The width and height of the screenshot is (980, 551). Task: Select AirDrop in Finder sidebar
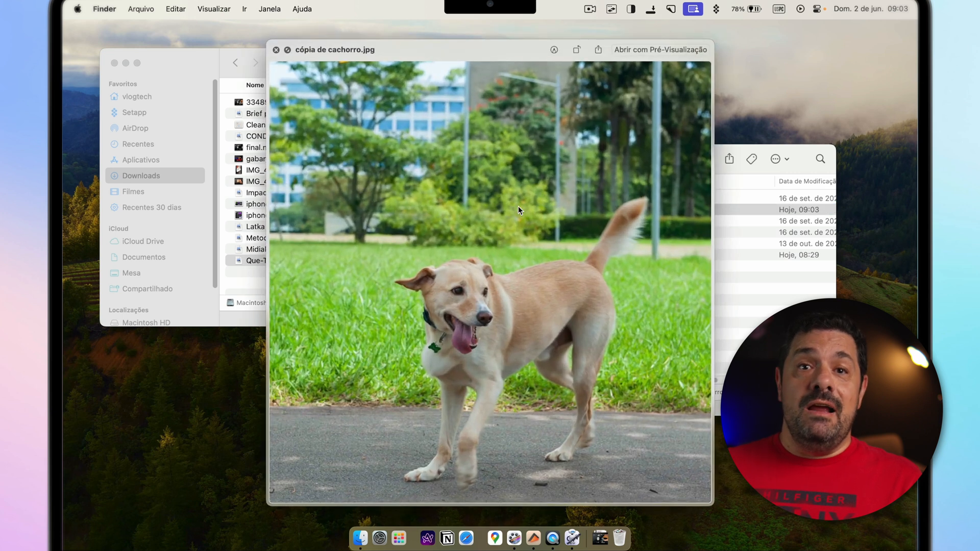click(135, 128)
